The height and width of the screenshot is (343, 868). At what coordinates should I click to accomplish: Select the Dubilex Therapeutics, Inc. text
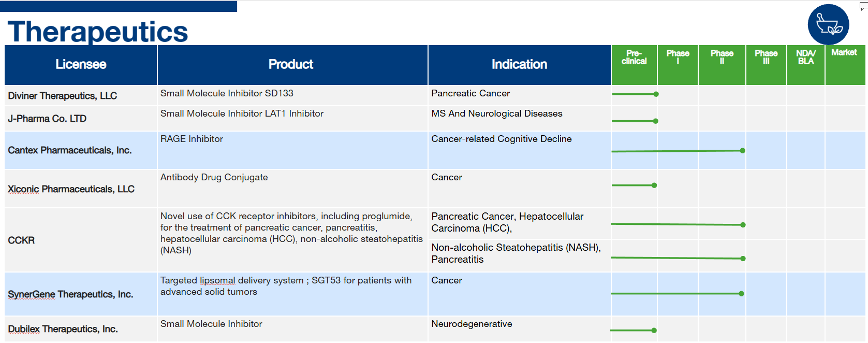63,329
